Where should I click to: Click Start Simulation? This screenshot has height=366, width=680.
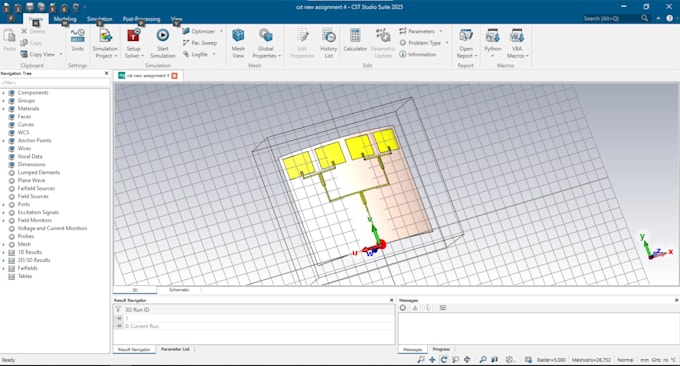[x=163, y=43]
